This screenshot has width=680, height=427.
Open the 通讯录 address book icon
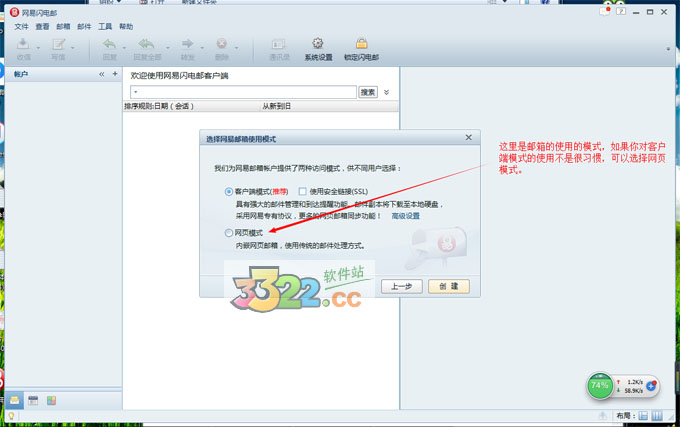(x=278, y=44)
